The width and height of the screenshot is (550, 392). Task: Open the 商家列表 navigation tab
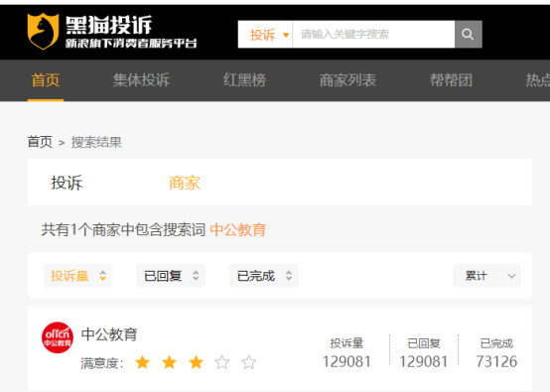347,80
